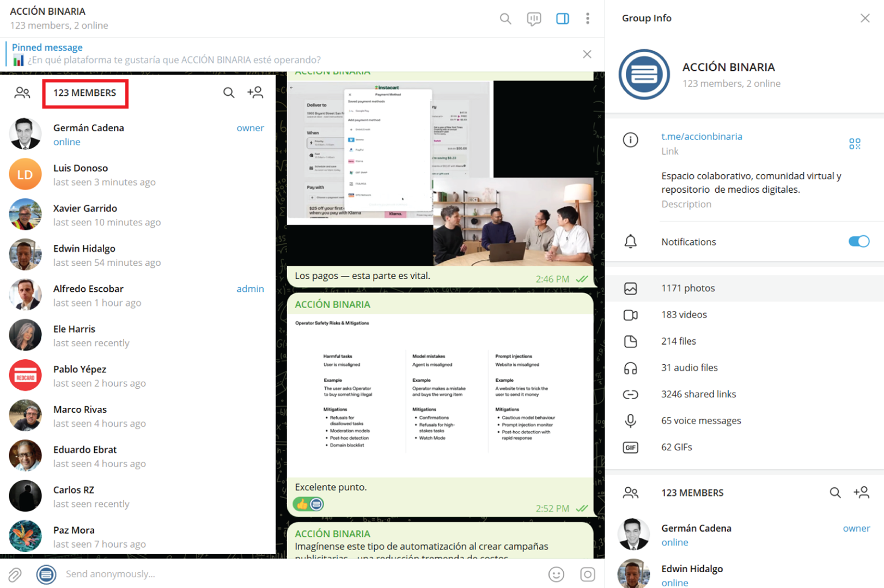
Task: Add member from Group Info panel
Action: coord(862,493)
